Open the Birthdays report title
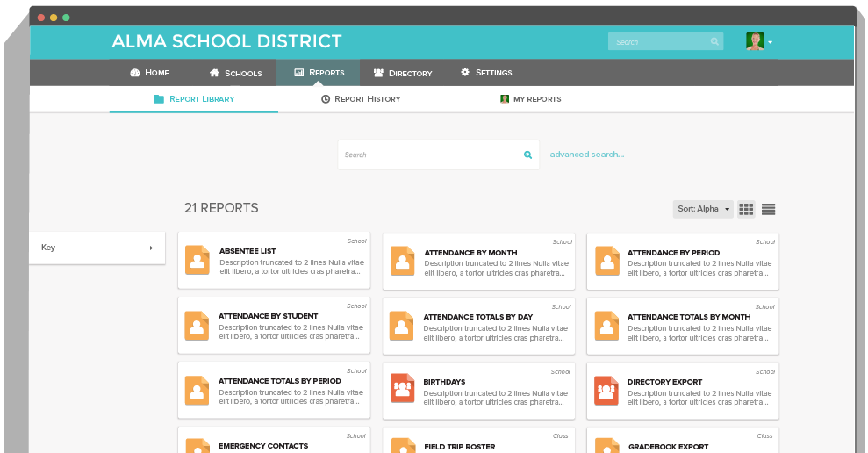 [x=444, y=382]
